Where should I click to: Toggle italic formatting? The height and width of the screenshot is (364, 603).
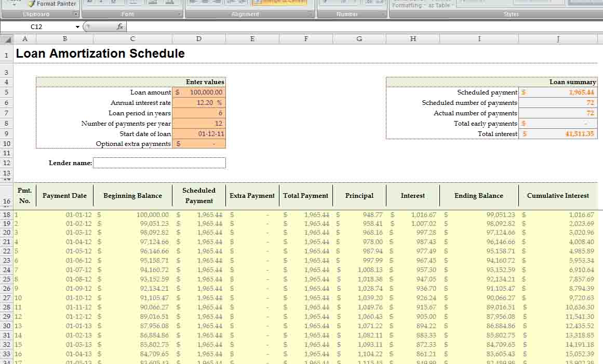pos(101,2)
